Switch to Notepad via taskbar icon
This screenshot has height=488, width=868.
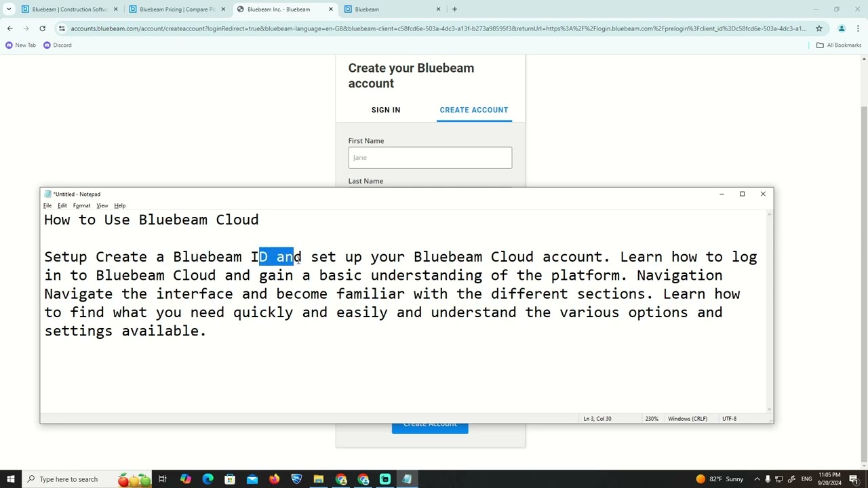click(407, 479)
